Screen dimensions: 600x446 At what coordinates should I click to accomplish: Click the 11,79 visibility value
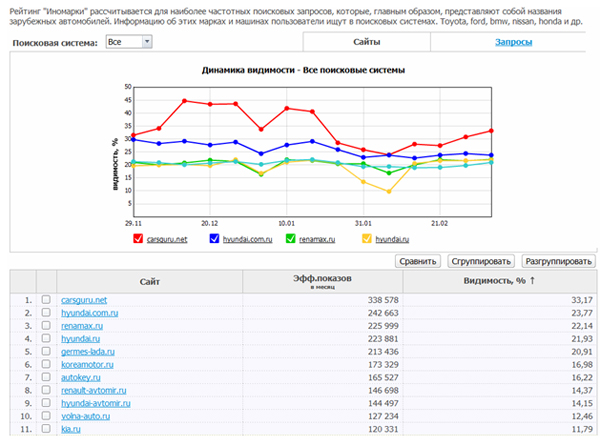(582, 430)
